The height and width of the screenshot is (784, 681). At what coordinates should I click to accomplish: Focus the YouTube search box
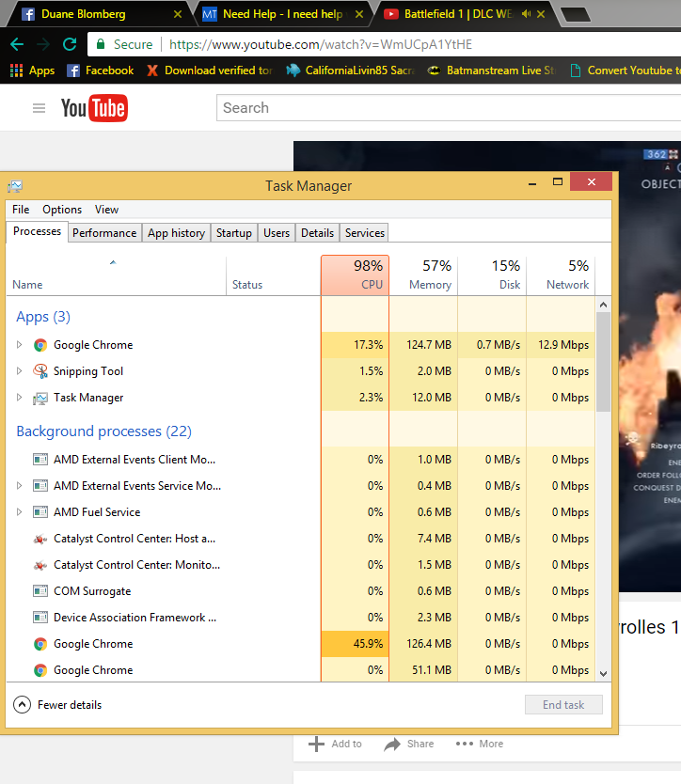pos(449,108)
